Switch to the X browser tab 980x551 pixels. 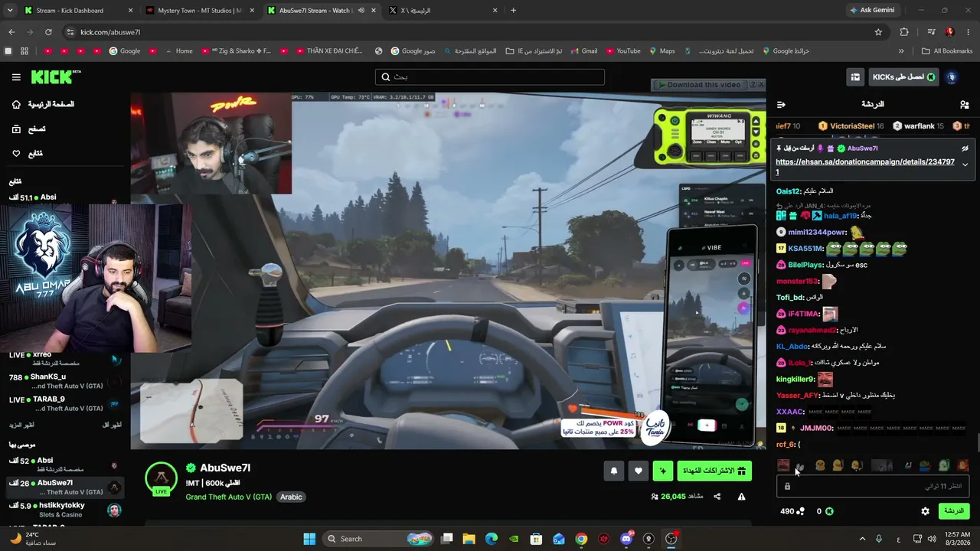click(x=443, y=11)
